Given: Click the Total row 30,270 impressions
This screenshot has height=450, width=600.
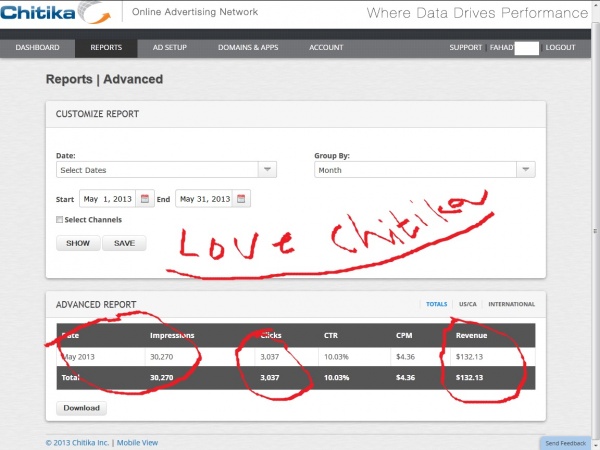Looking at the screenshot, I should 161,377.
